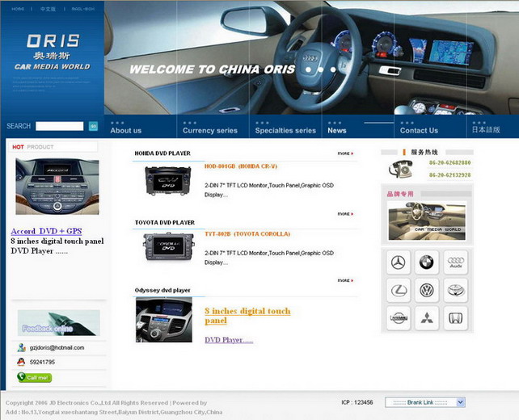The width and height of the screenshot is (519, 420).
Task: Click the DVD Player...... purple link
Action: [229, 340]
